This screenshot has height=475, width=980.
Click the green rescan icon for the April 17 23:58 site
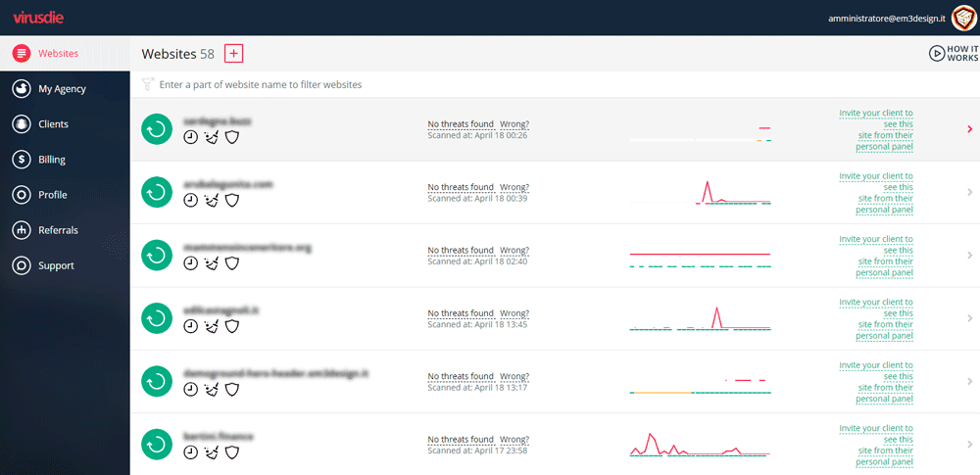tap(156, 445)
